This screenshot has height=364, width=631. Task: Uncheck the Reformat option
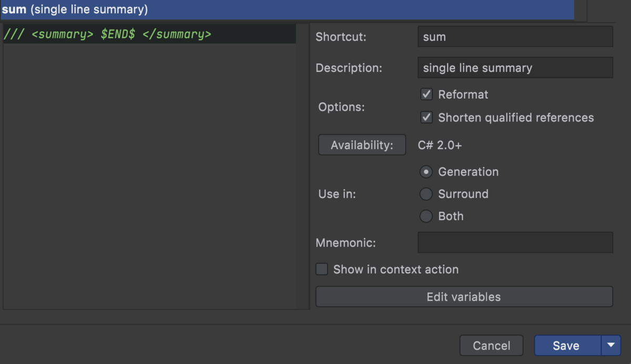tap(426, 95)
